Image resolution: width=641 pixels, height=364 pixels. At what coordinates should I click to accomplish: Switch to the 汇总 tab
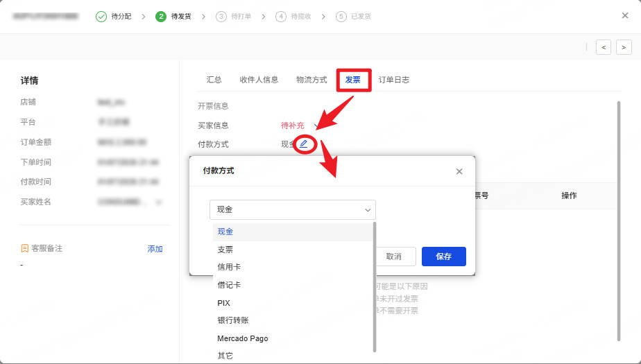click(214, 80)
